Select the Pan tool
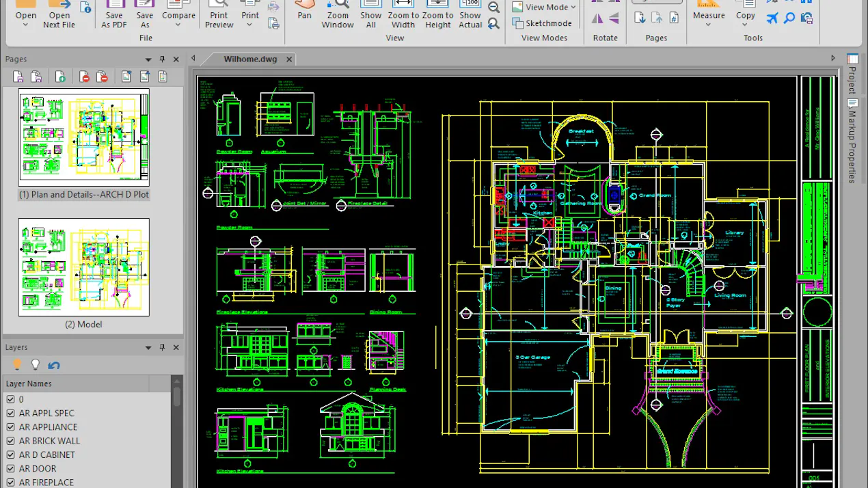This screenshot has height=488, width=868. [305, 11]
